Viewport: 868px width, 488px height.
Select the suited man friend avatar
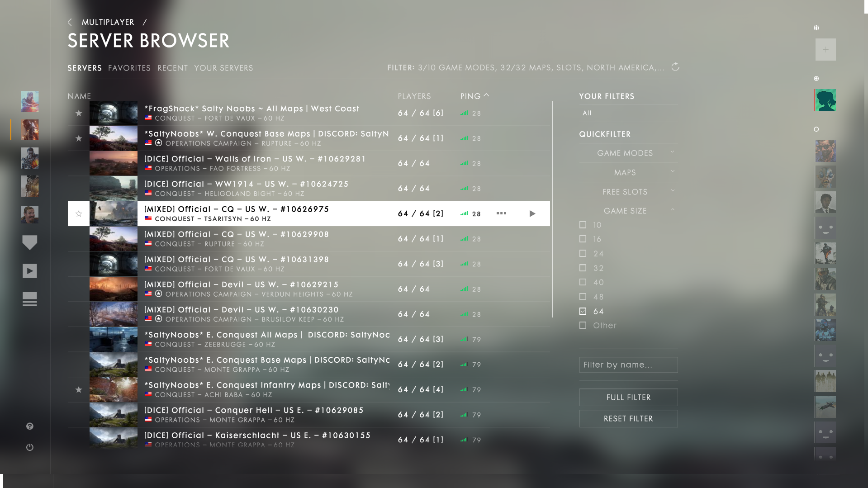(825, 202)
